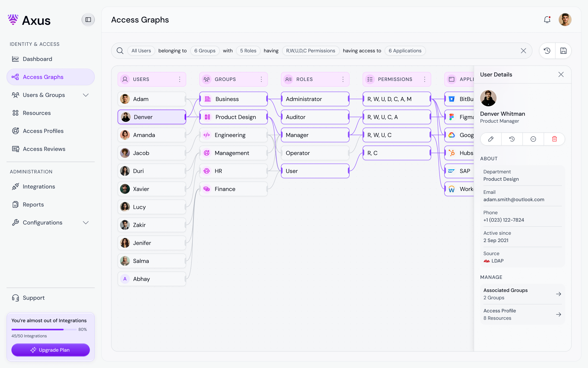Open Permissions column options menu
This screenshot has width=588, height=368.
click(x=425, y=79)
